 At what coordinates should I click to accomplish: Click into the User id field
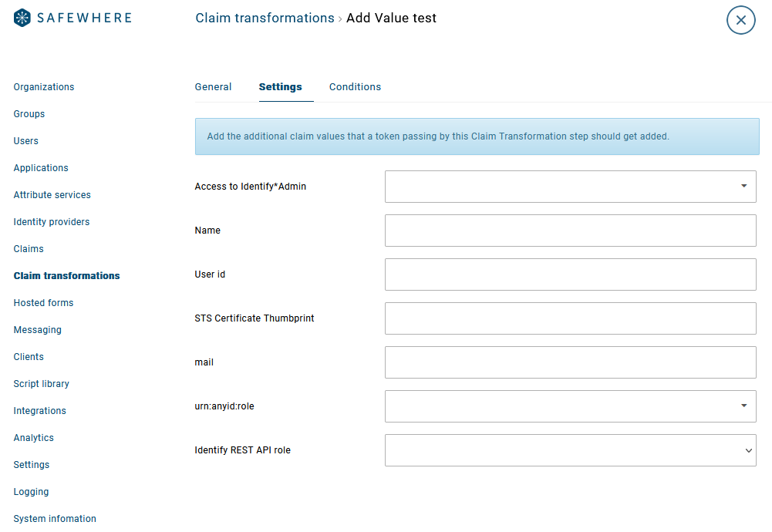[x=570, y=274]
